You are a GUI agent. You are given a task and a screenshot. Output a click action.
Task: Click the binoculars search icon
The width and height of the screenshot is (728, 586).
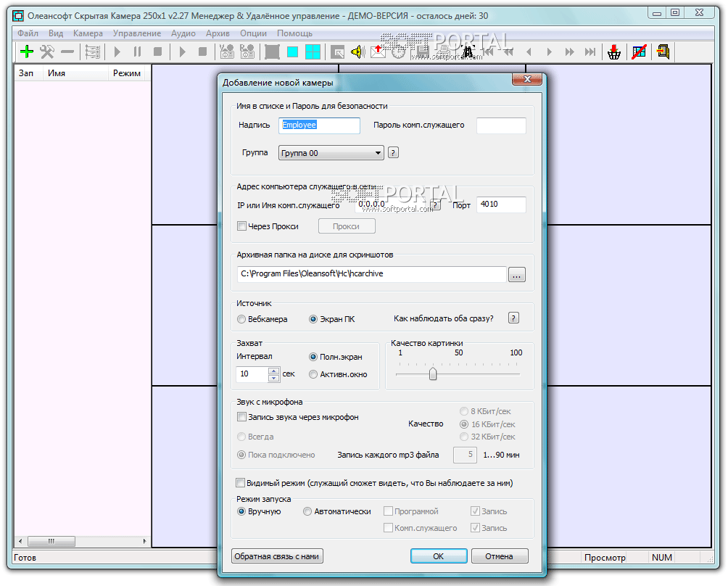coord(468,51)
